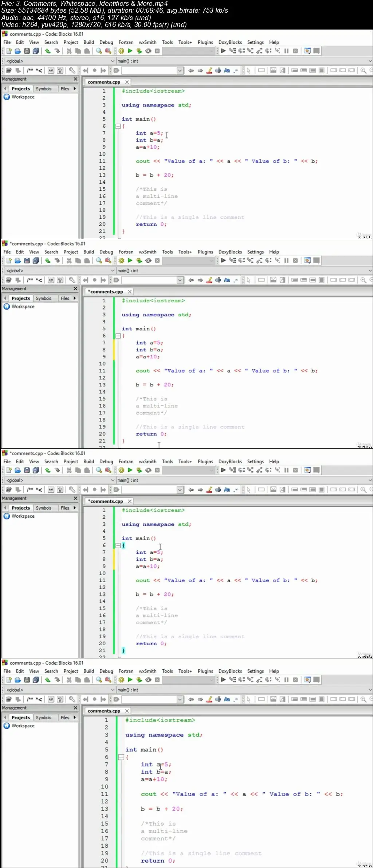The width and height of the screenshot is (373, 868).
Task: Toggle match case Aa button in third frame
Action: coord(227,490)
